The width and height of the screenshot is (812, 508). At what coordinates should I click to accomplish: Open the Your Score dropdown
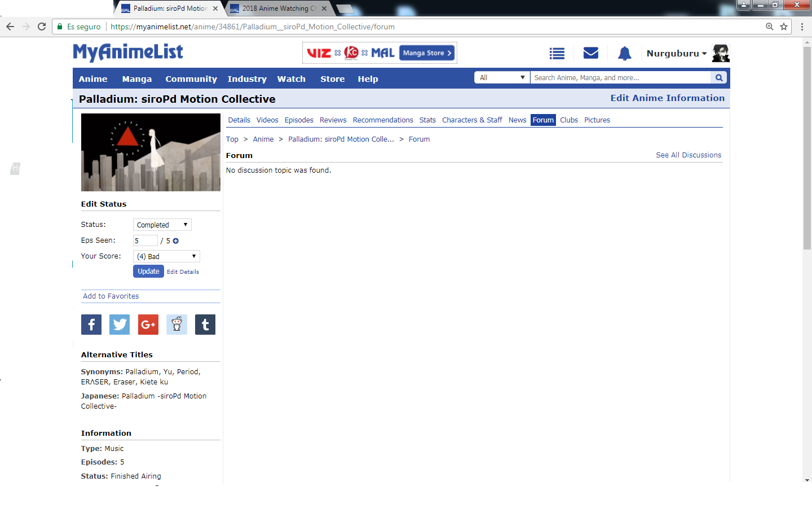[x=166, y=256]
